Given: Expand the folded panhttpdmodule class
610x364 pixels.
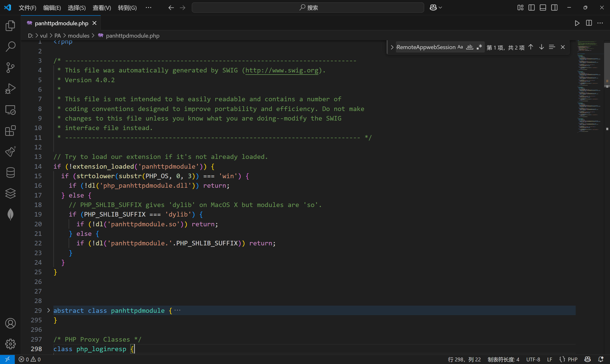Looking at the screenshot, I should pyautogui.click(x=48, y=311).
